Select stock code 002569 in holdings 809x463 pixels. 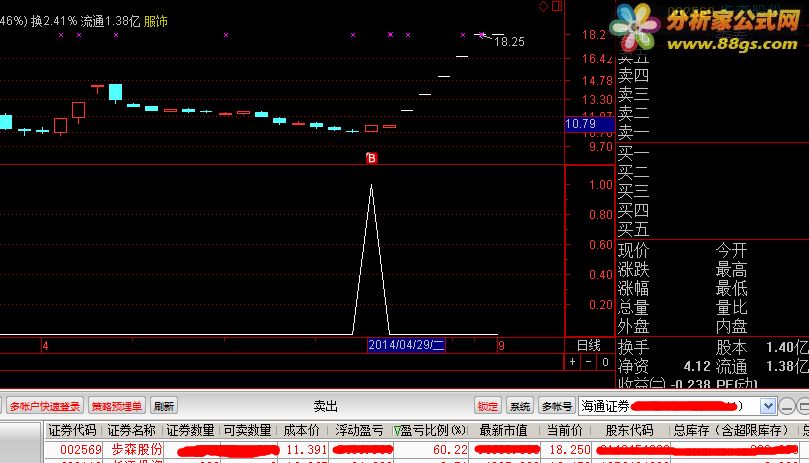coord(81,450)
